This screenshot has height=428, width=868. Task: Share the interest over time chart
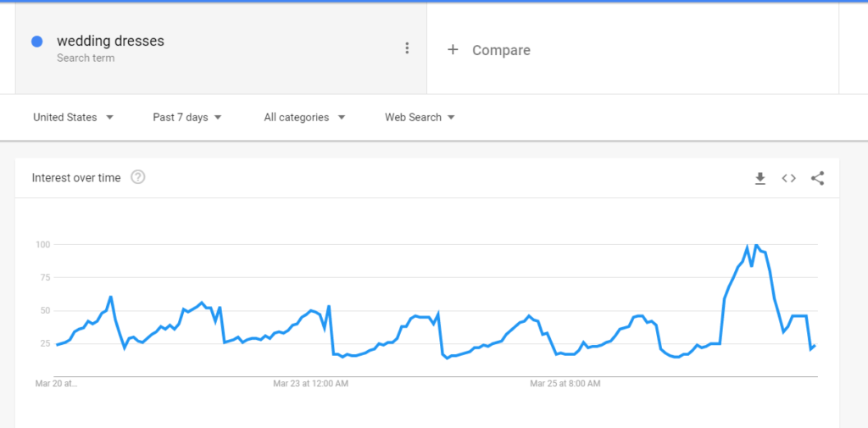[817, 178]
